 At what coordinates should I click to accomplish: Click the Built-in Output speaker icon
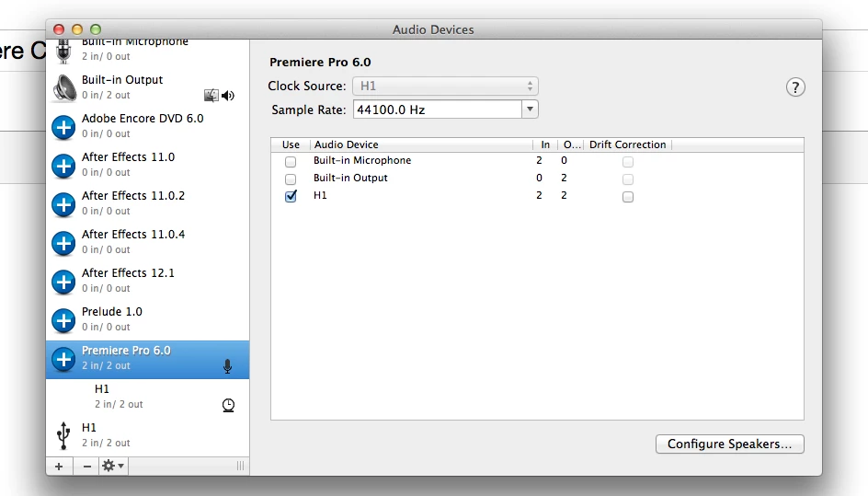pos(64,87)
